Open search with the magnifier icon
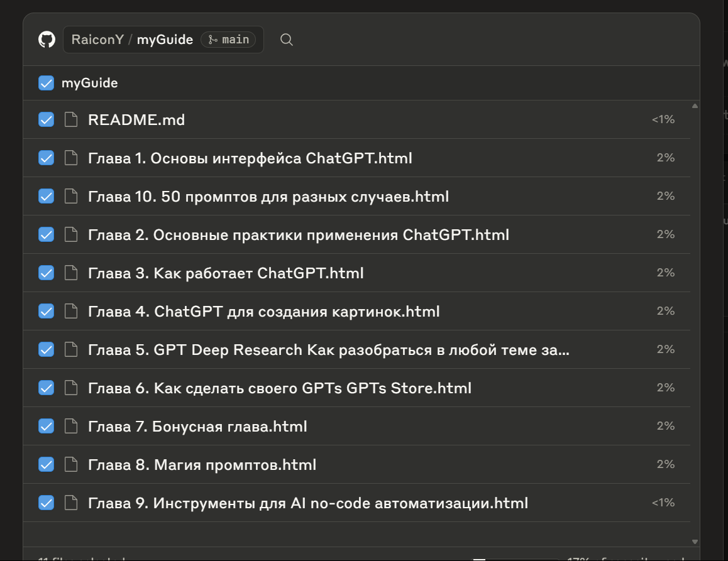Viewport: 728px width, 561px height. pos(287,40)
